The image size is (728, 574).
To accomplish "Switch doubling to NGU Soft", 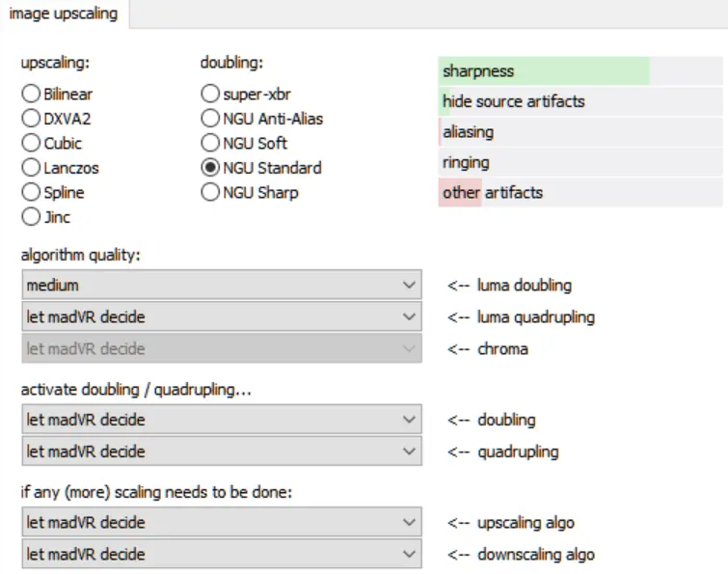I will click(x=210, y=144).
